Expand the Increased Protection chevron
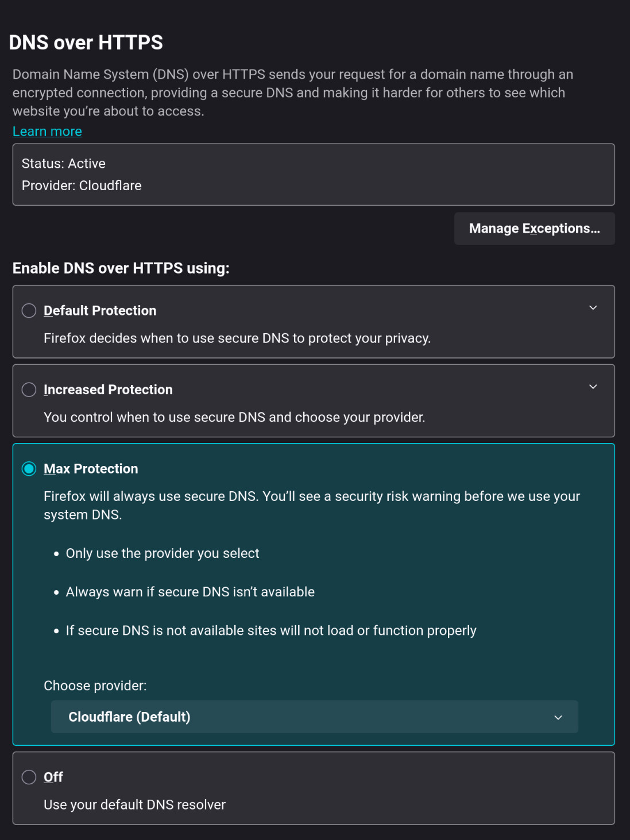 [593, 387]
